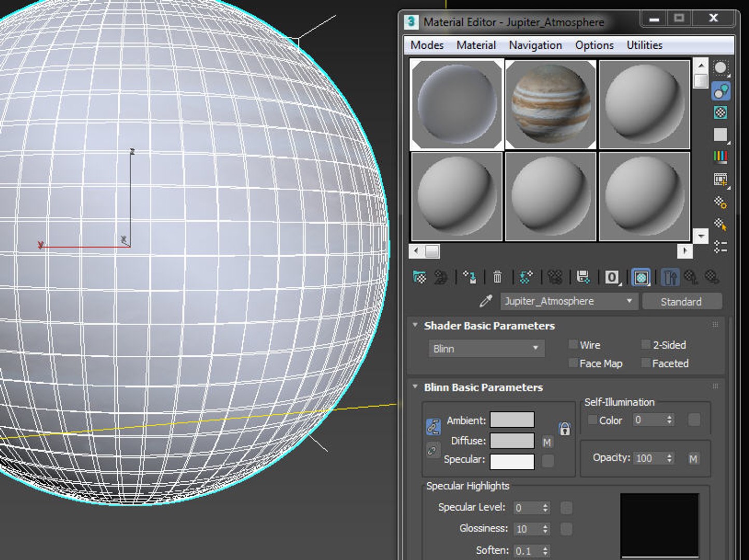749x560 pixels.
Task: Click the Make Preview filmstrip icon
Action: click(720, 179)
